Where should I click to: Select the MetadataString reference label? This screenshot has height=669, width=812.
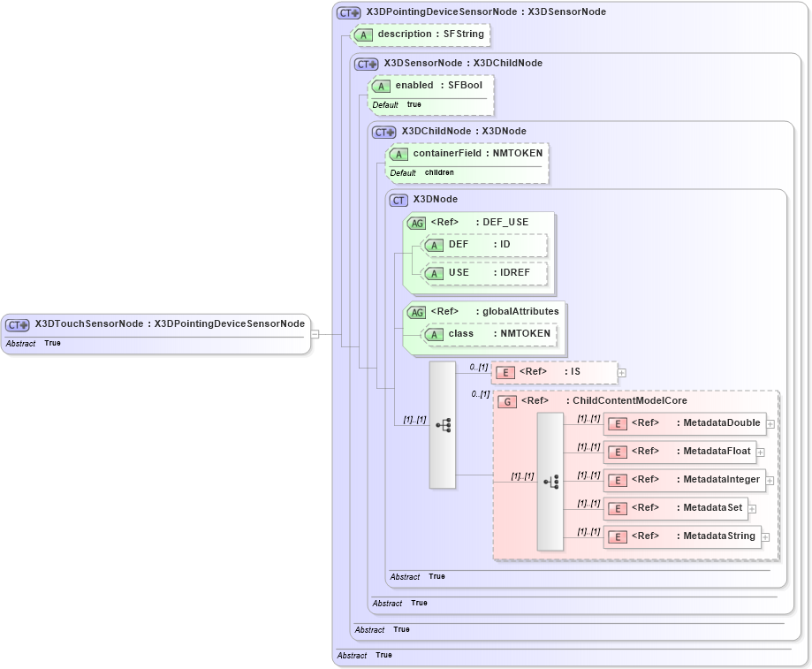pos(694,536)
